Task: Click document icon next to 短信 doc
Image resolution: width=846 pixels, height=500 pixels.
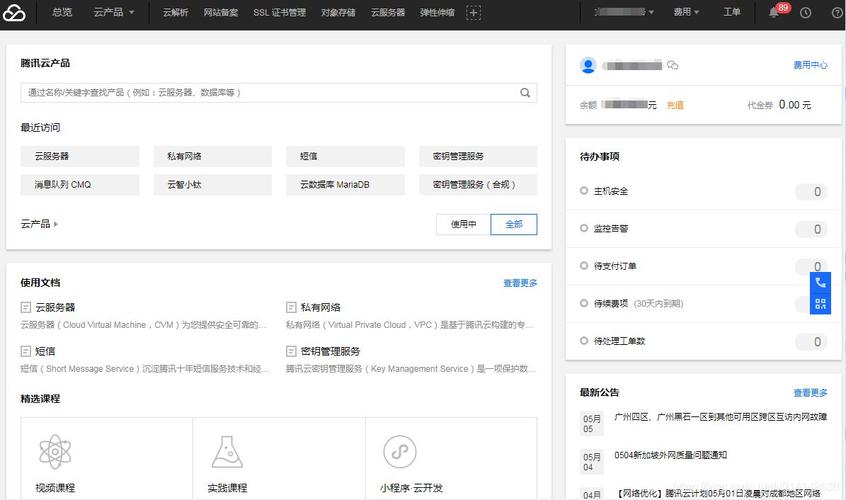Action: click(x=25, y=351)
